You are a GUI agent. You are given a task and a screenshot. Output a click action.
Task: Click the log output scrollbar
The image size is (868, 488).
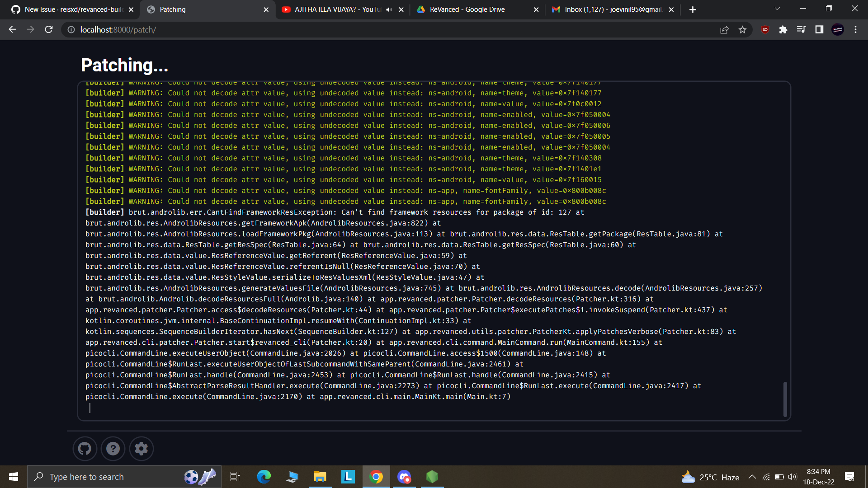coord(786,399)
